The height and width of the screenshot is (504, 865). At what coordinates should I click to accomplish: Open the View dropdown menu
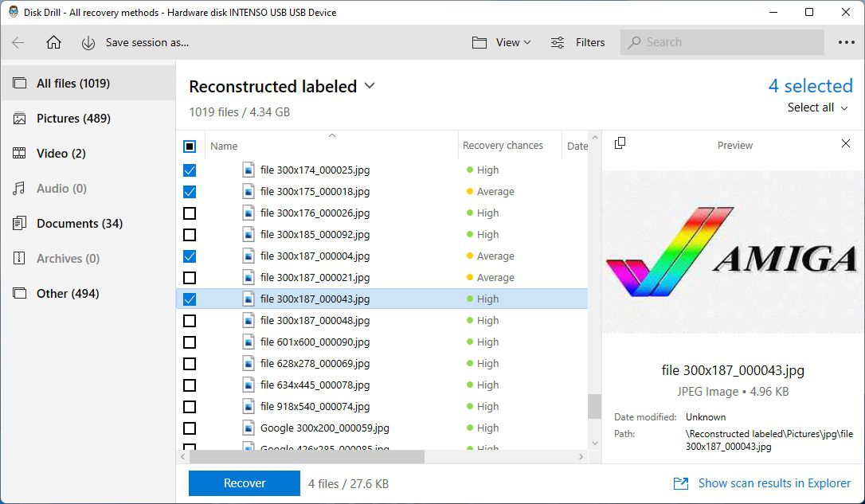click(513, 42)
